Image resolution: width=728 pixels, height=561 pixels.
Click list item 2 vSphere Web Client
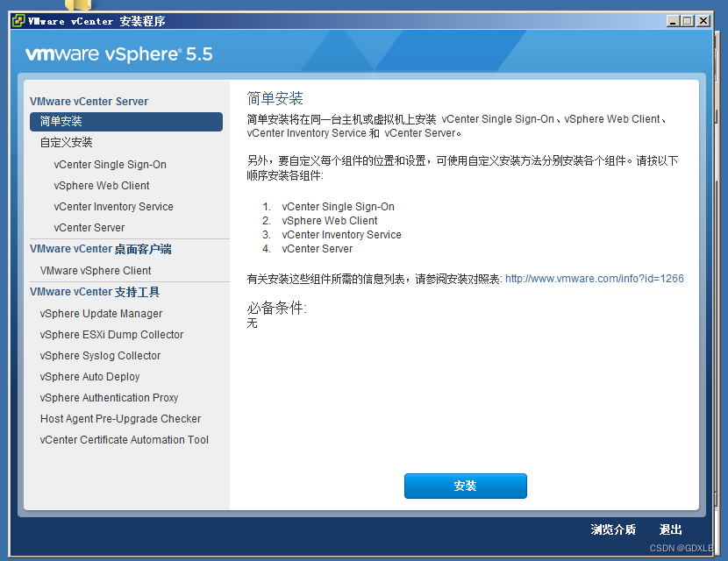tap(330, 221)
